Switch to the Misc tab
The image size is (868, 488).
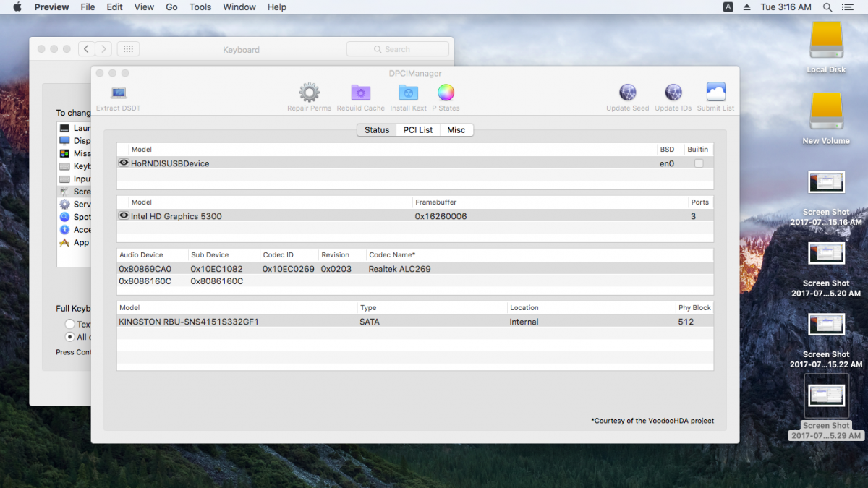[456, 130]
